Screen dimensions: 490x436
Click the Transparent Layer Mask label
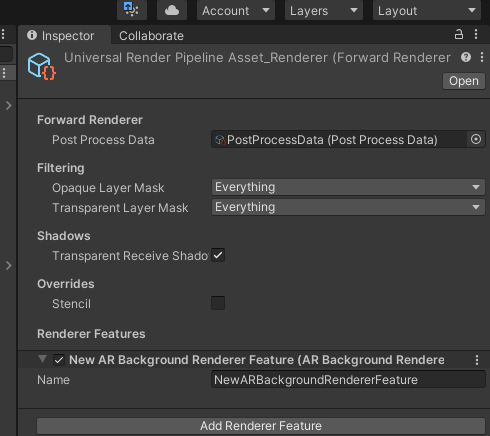[x=120, y=208]
